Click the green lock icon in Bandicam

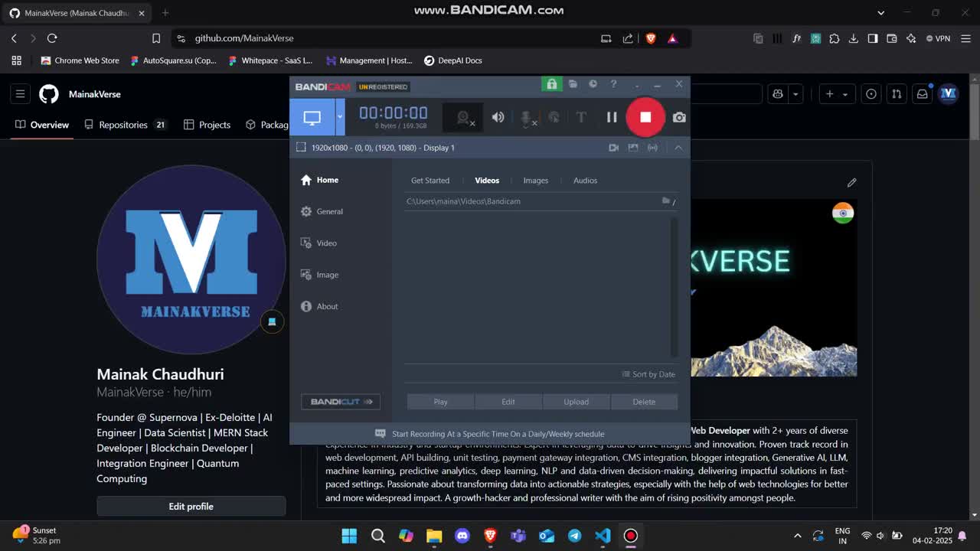(551, 84)
